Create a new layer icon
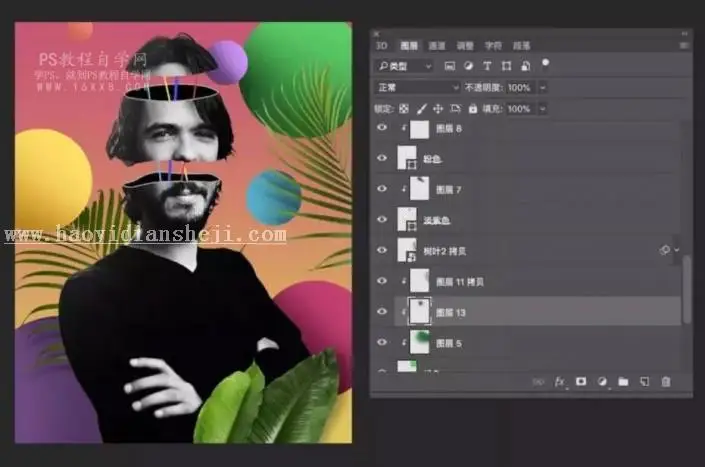The width and height of the screenshot is (705, 467). [x=644, y=382]
